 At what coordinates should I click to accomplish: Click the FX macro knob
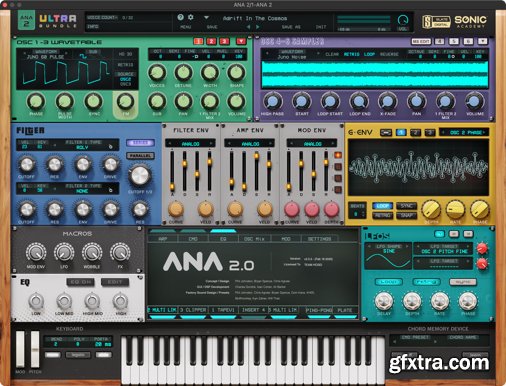tap(120, 252)
